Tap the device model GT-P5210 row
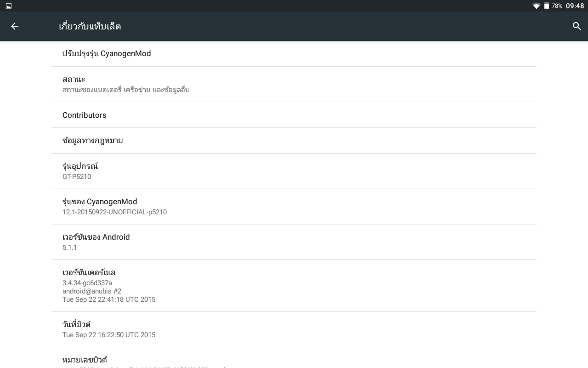The width and height of the screenshot is (588, 368). 294,171
